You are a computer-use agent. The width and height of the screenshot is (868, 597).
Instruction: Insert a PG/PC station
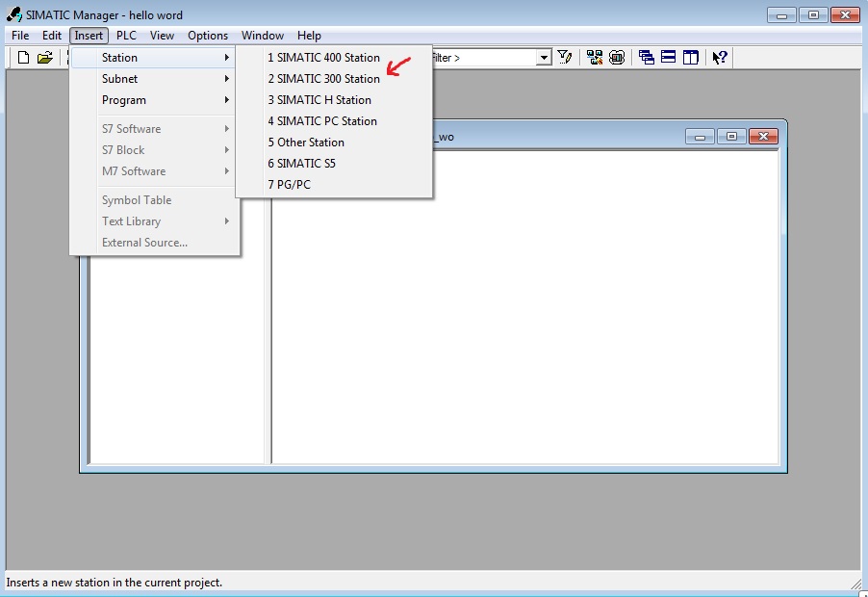click(x=289, y=185)
